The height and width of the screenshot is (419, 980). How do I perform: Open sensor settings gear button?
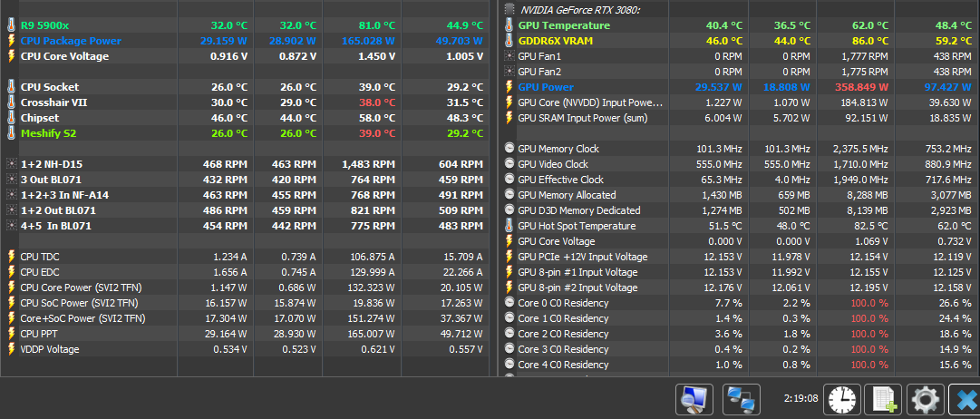(925, 399)
